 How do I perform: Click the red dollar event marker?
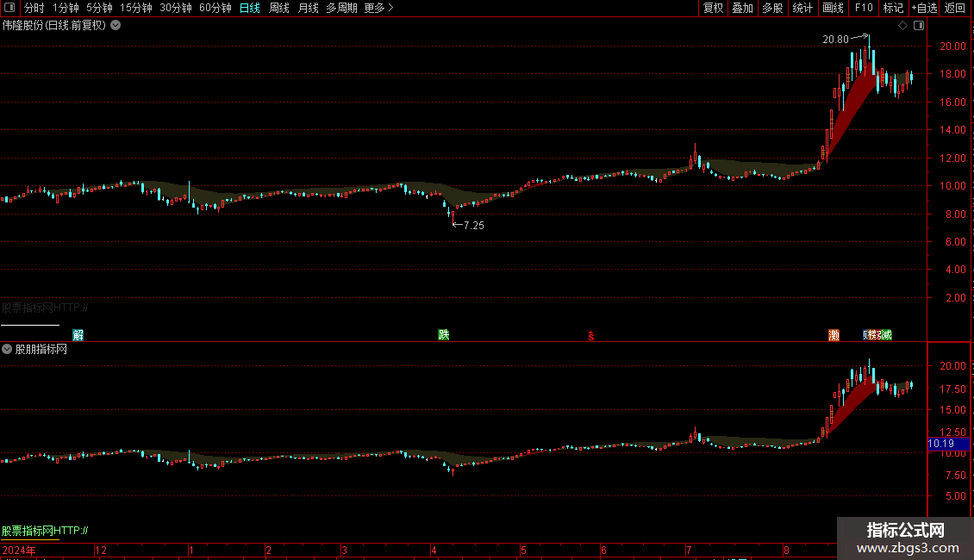coord(590,336)
